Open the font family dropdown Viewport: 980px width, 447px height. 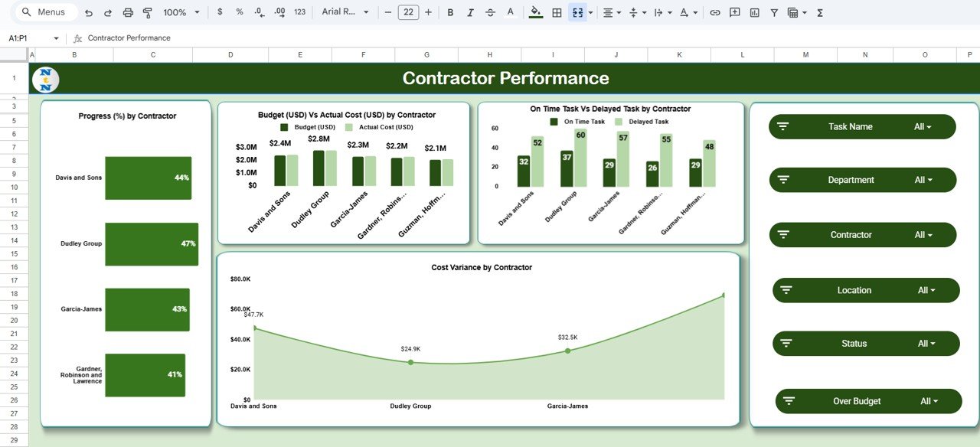[x=344, y=12]
